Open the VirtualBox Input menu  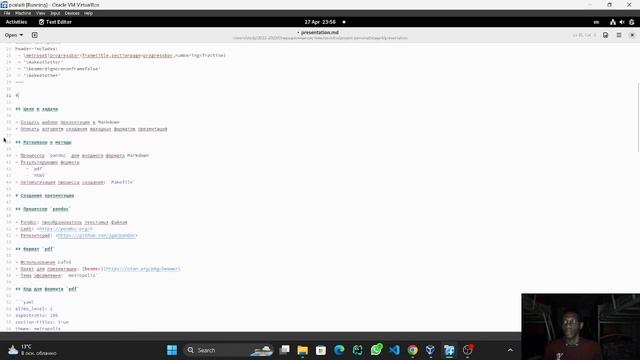click(x=55, y=13)
